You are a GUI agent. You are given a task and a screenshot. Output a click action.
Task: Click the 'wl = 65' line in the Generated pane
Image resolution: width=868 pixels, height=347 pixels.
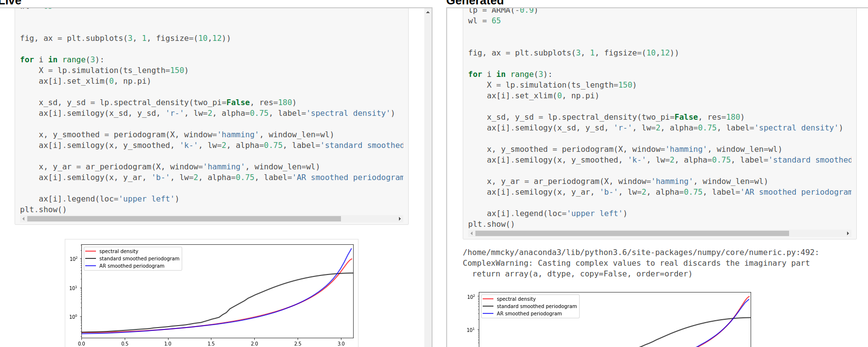click(x=484, y=21)
